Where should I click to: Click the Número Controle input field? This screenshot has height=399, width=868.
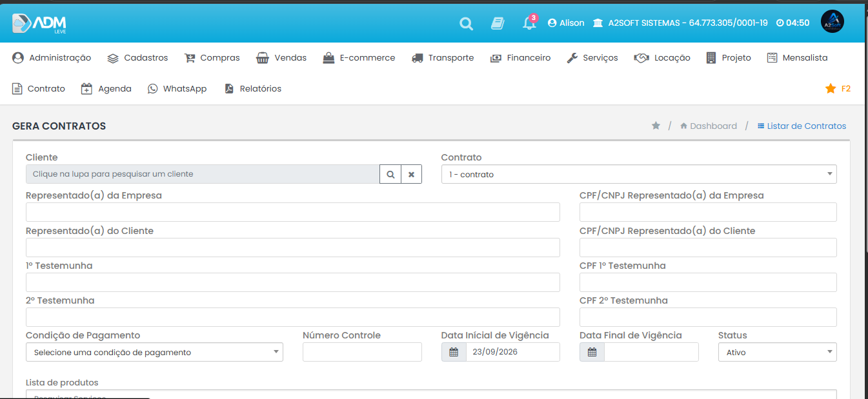362,352
